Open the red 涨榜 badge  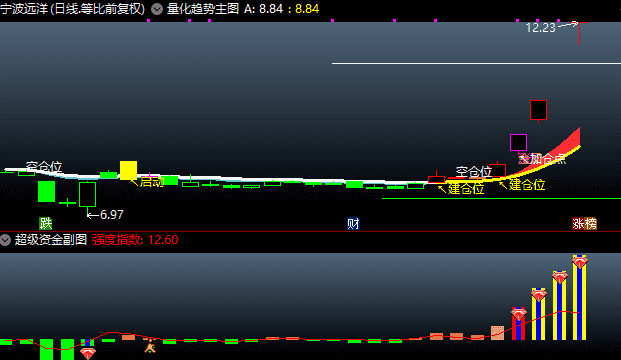click(x=584, y=224)
